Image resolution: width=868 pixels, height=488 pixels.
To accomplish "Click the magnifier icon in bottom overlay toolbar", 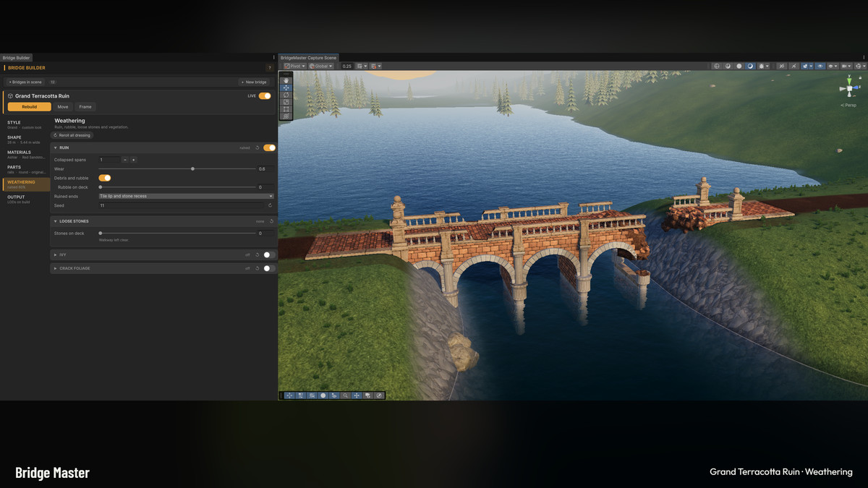I will click(x=345, y=395).
